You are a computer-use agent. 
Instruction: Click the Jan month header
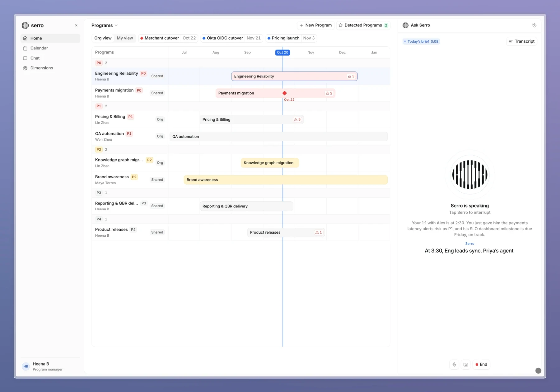(374, 53)
